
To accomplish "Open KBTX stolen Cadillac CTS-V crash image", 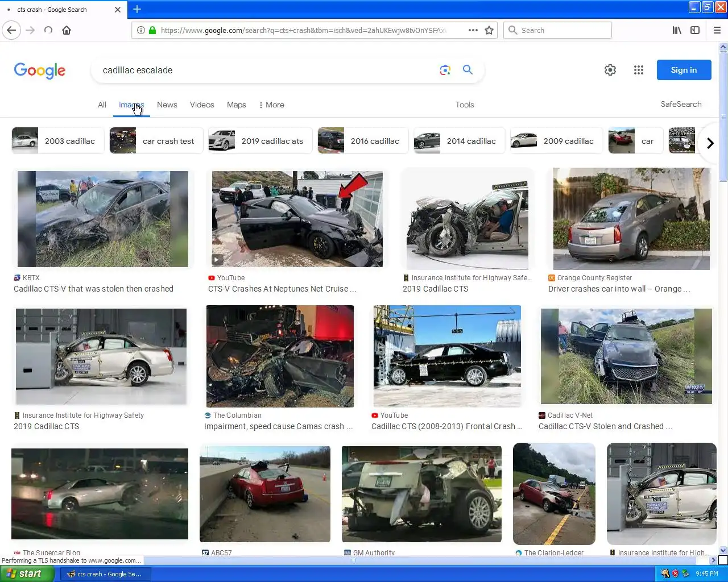I will click(103, 219).
